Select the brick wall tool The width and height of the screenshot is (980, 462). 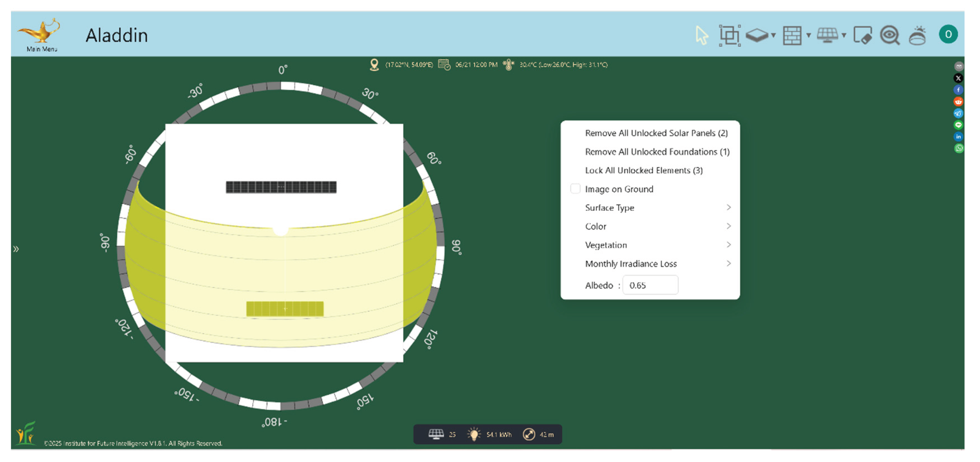click(x=792, y=36)
